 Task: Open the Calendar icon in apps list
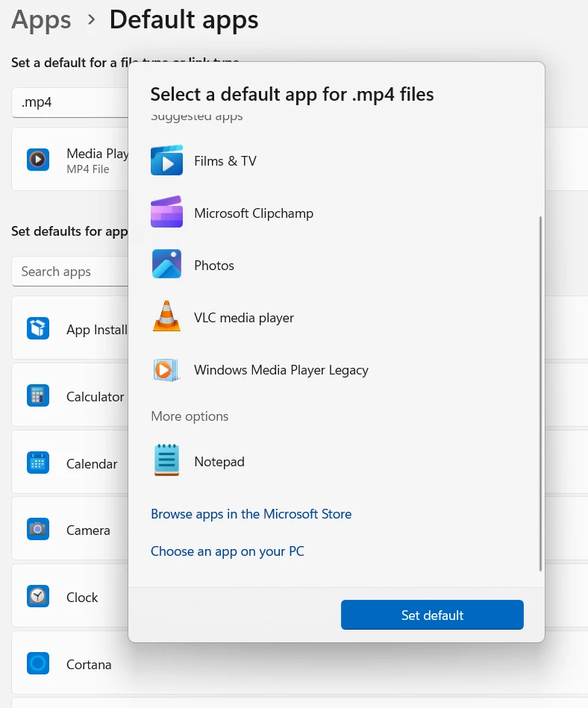(38, 463)
